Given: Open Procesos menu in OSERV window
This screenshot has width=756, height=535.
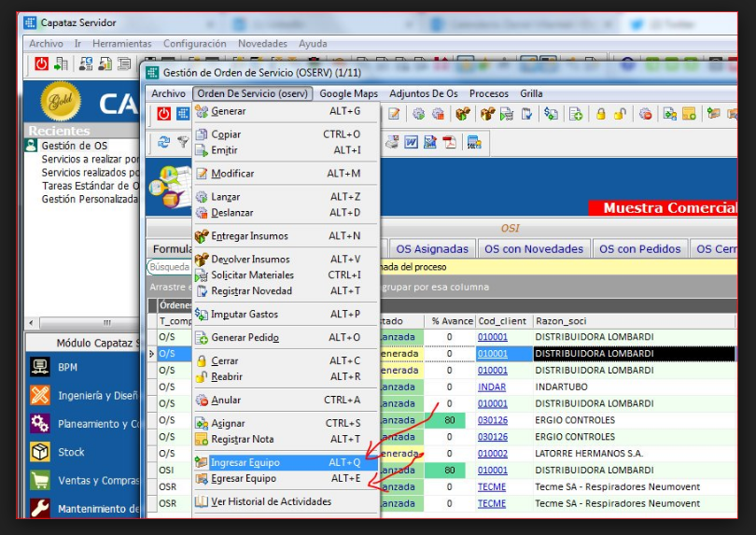Looking at the screenshot, I should coord(489,93).
